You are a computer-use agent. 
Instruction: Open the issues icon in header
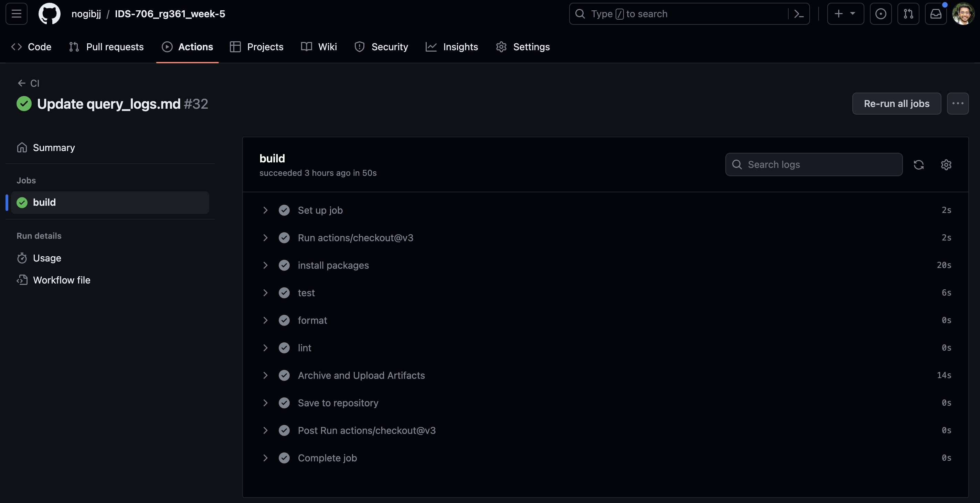(x=880, y=14)
